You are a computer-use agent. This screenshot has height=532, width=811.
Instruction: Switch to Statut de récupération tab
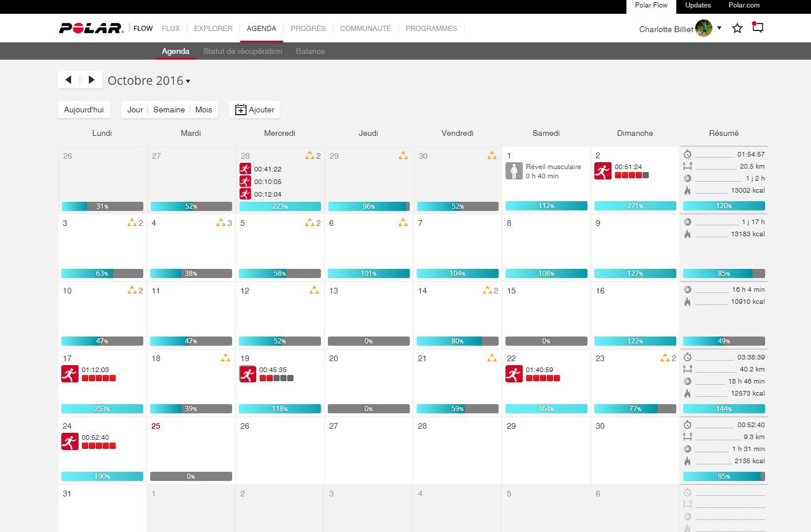click(x=242, y=51)
